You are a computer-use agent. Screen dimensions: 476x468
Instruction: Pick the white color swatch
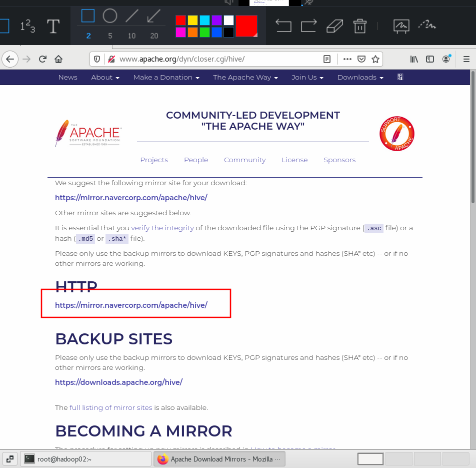pos(228,20)
